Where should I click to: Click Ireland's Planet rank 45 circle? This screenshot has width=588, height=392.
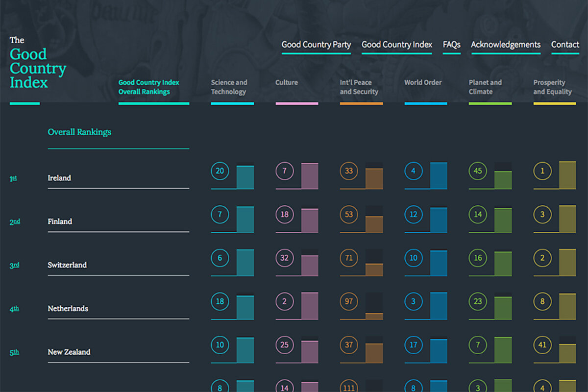[478, 171]
